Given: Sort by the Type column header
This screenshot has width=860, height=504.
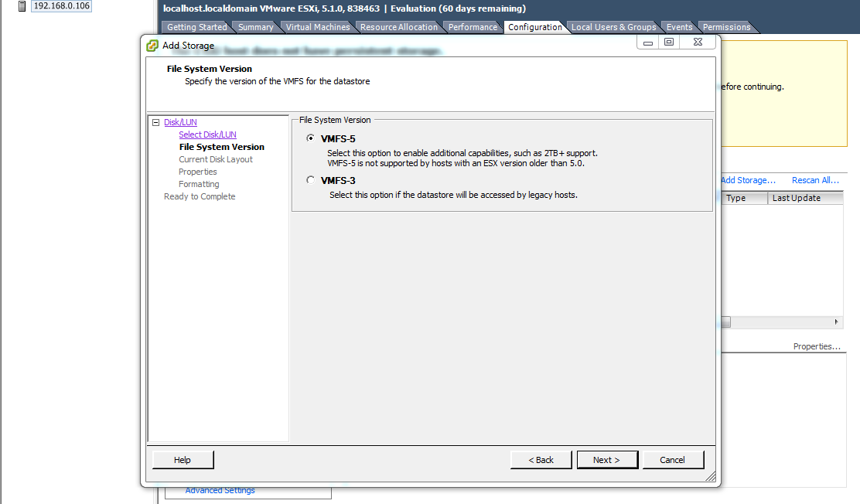Looking at the screenshot, I should pyautogui.click(x=743, y=198).
